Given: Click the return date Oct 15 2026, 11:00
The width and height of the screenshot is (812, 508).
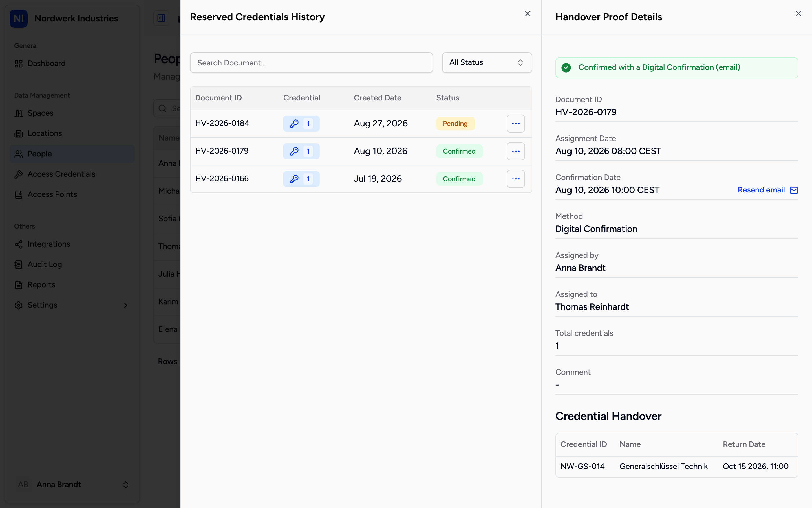Looking at the screenshot, I should (756, 466).
